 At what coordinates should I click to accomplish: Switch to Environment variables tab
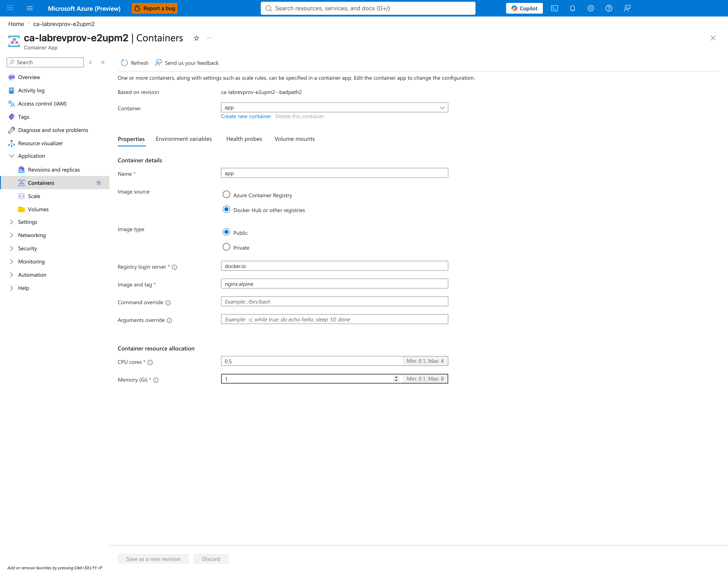[x=184, y=139]
